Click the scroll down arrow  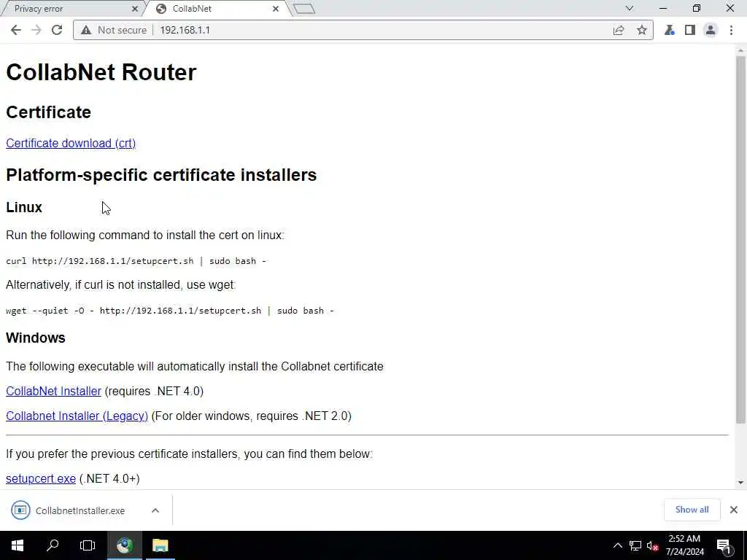pos(740,483)
